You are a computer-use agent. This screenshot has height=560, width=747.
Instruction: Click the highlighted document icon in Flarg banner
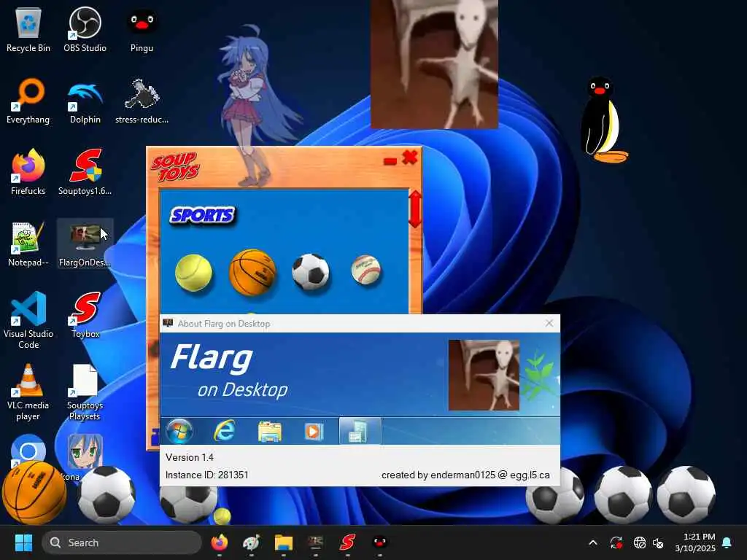360,431
